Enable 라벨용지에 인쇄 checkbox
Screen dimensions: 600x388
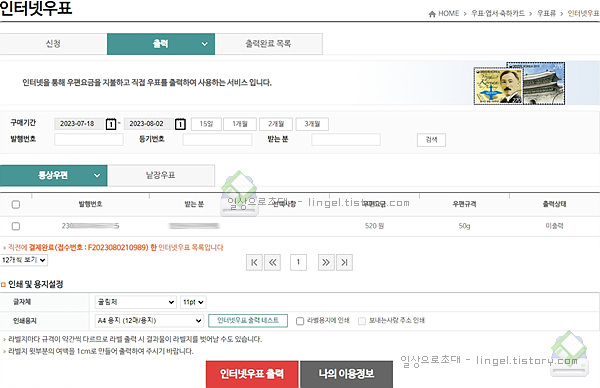coord(300,321)
